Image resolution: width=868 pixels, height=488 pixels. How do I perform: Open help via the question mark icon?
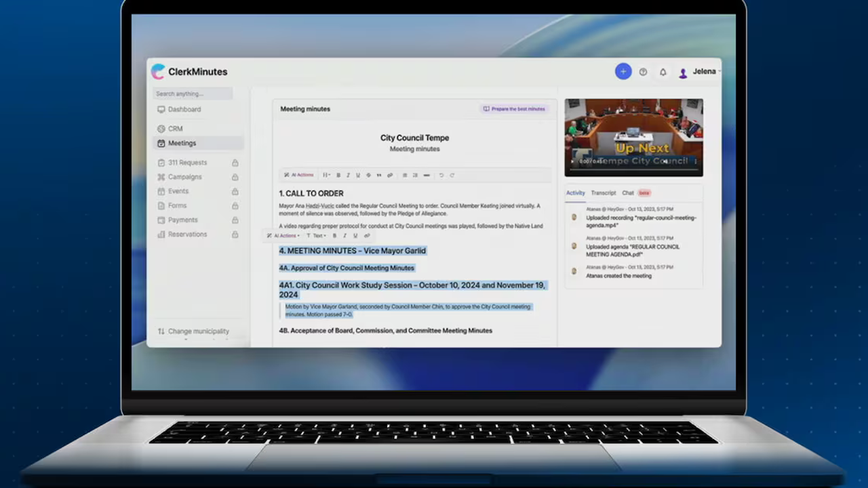pos(643,72)
